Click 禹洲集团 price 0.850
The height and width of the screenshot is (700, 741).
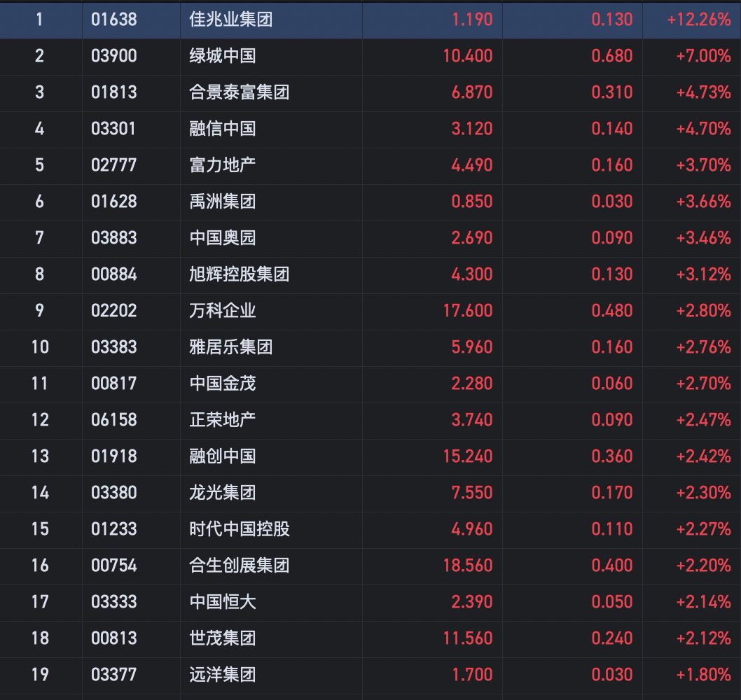[471, 202]
